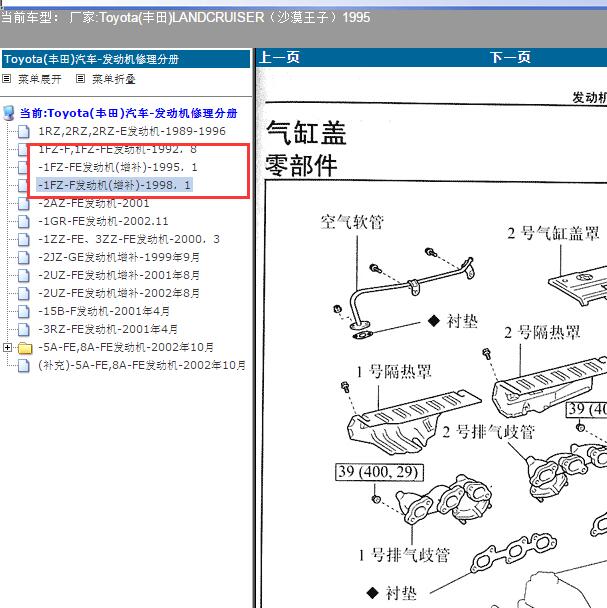The image size is (607, 608).
Task: Click the 1 号排气歧管 diagram label
Action: coord(404,555)
